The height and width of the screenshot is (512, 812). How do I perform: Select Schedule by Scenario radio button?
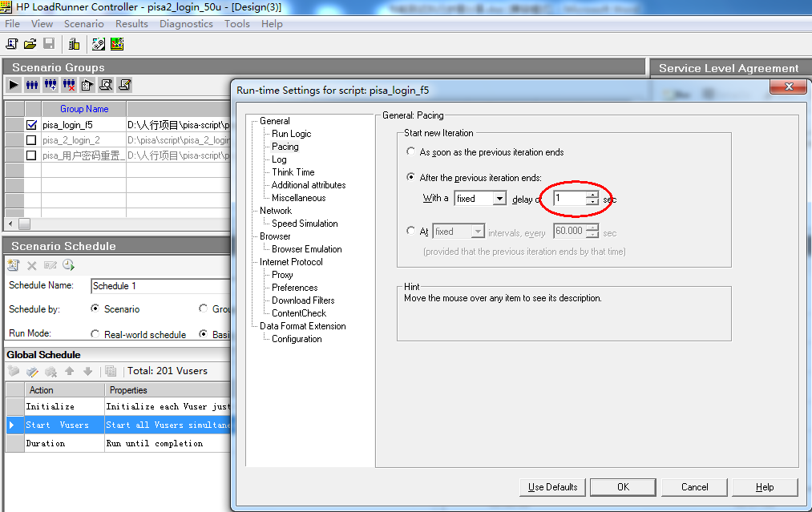[95, 308]
